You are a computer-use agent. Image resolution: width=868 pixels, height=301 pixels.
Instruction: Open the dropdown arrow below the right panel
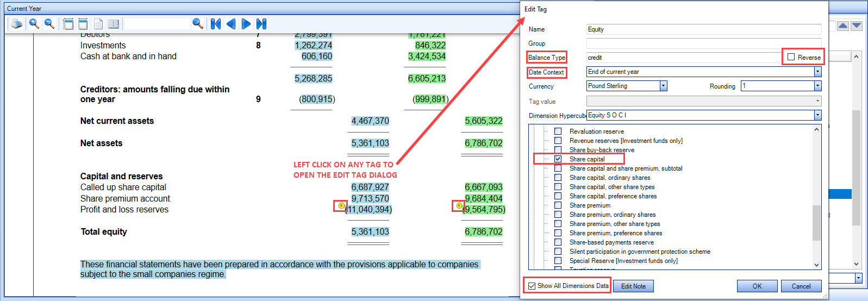pos(858,278)
